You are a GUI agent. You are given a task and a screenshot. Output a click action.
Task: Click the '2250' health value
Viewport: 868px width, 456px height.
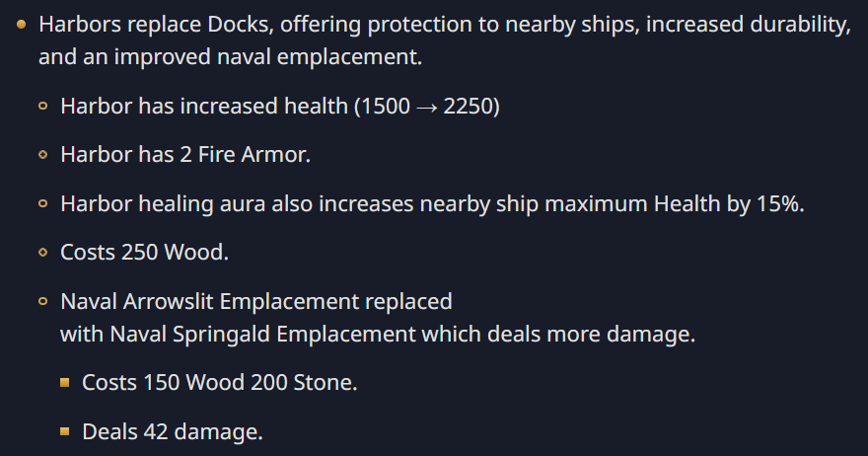pyautogui.click(x=468, y=106)
